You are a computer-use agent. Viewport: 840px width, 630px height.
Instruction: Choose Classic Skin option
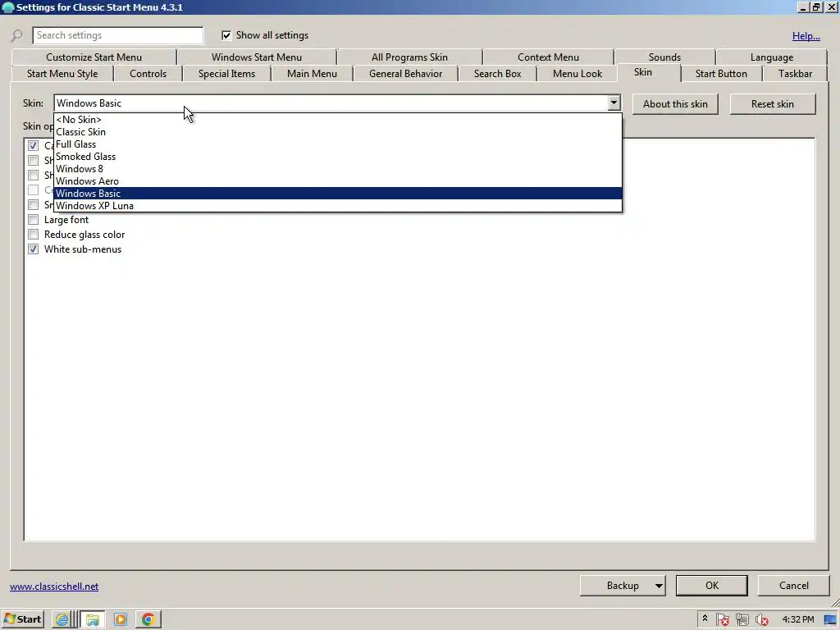(338, 132)
